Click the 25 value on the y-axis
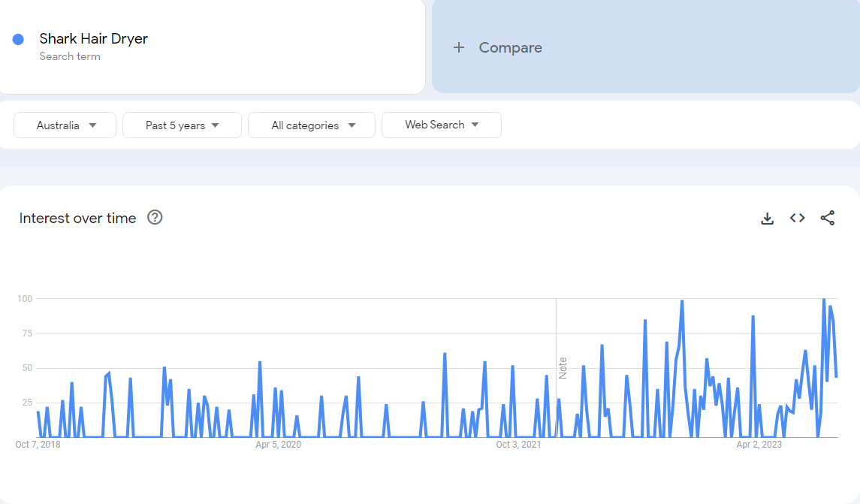Viewport: 860px width, 504px height. pyautogui.click(x=27, y=403)
